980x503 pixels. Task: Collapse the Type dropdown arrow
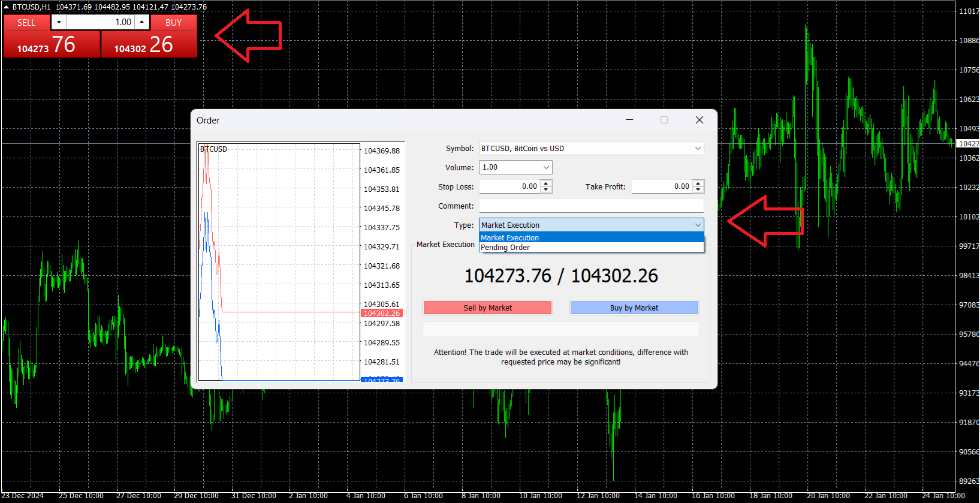coord(698,225)
